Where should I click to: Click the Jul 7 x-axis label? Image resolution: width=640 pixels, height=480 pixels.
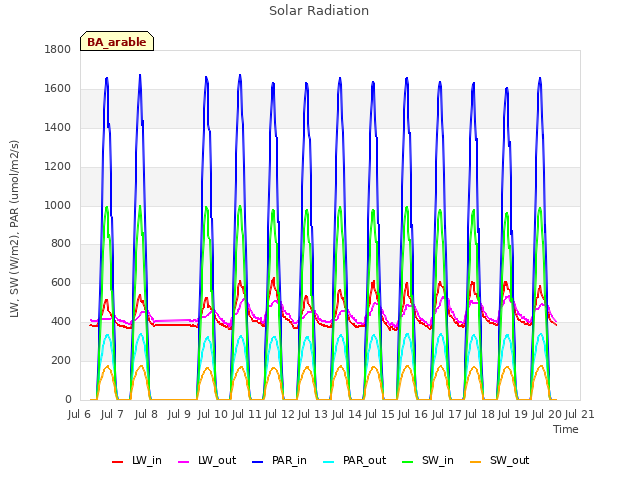(112, 415)
